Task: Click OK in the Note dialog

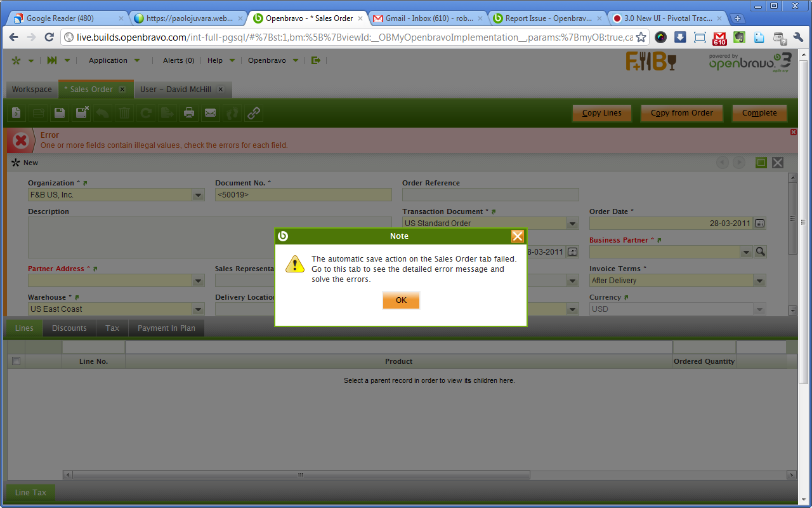Action: [x=401, y=300]
